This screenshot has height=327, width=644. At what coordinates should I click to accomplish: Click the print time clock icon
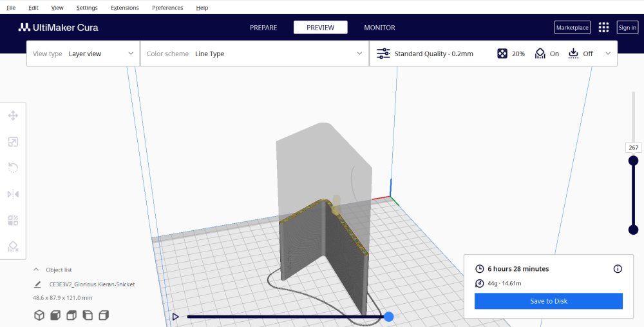479,269
